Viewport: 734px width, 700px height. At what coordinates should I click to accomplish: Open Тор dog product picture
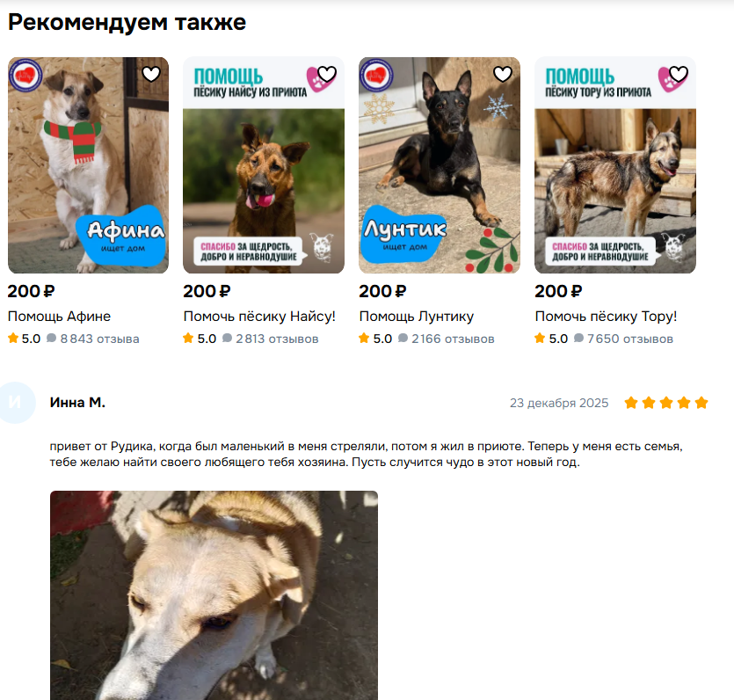pos(615,165)
